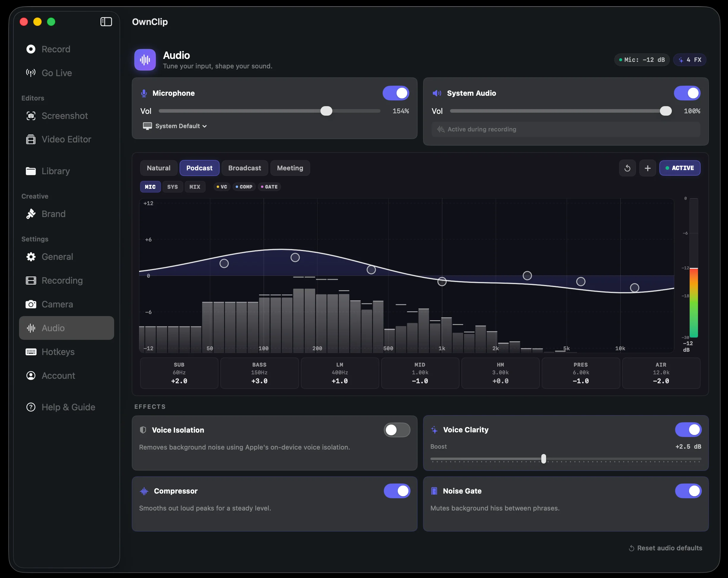728x578 pixels.
Task: Open the Audio settings sidebar item
Action: 67,328
